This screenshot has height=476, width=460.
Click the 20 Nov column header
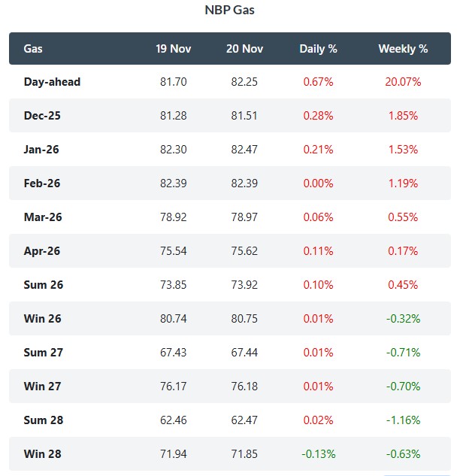[x=244, y=49]
